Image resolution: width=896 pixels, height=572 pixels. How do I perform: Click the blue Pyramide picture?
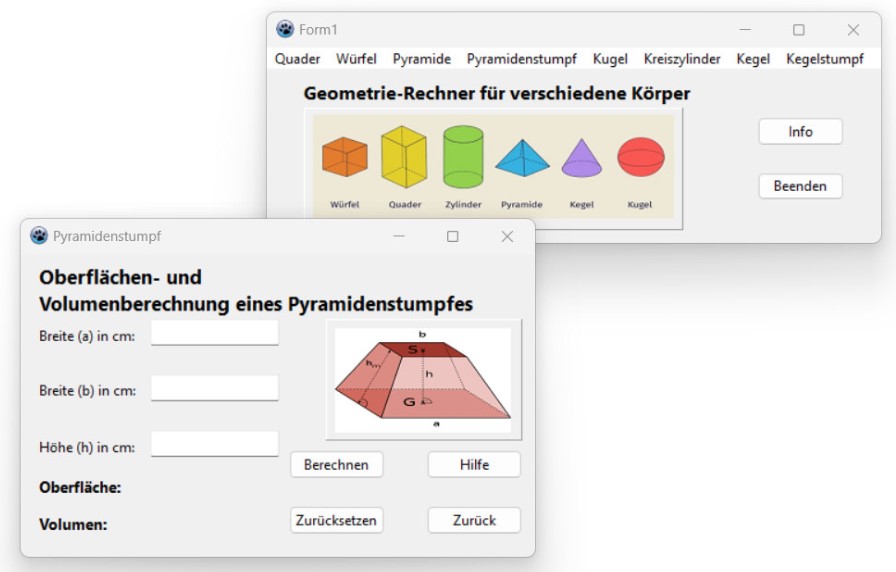[x=522, y=157]
